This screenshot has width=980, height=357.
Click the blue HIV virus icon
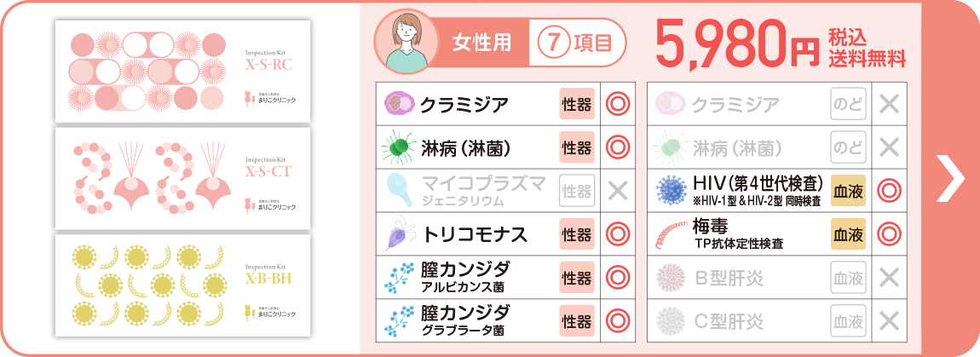coord(670,190)
